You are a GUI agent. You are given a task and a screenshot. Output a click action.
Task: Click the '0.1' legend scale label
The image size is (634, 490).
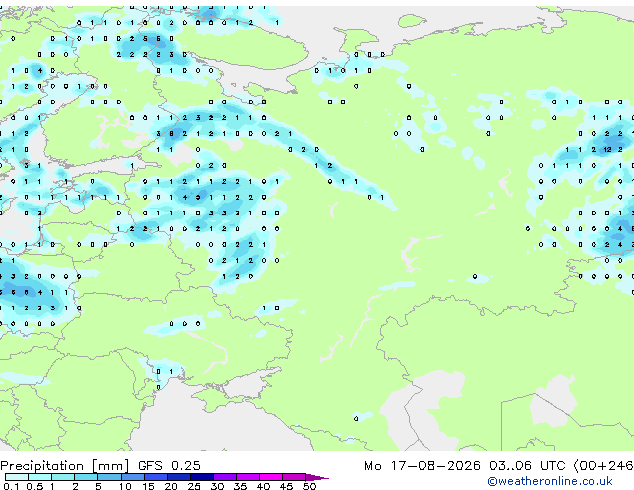tap(11, 486)
